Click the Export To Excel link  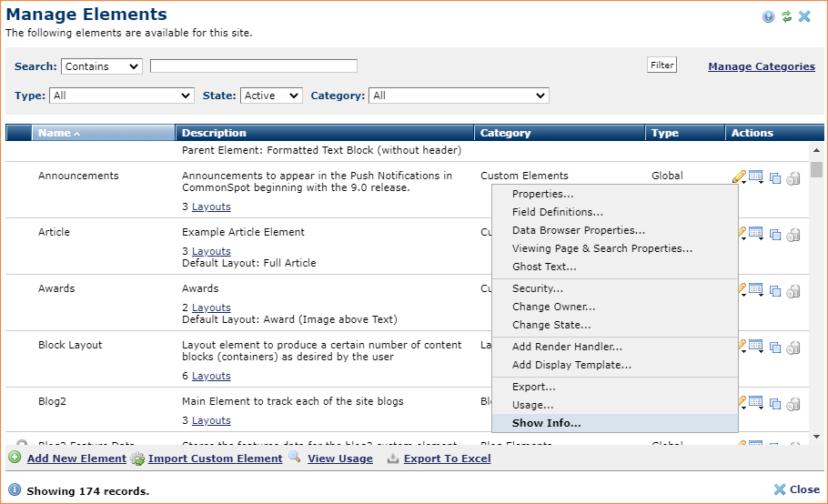448,459
